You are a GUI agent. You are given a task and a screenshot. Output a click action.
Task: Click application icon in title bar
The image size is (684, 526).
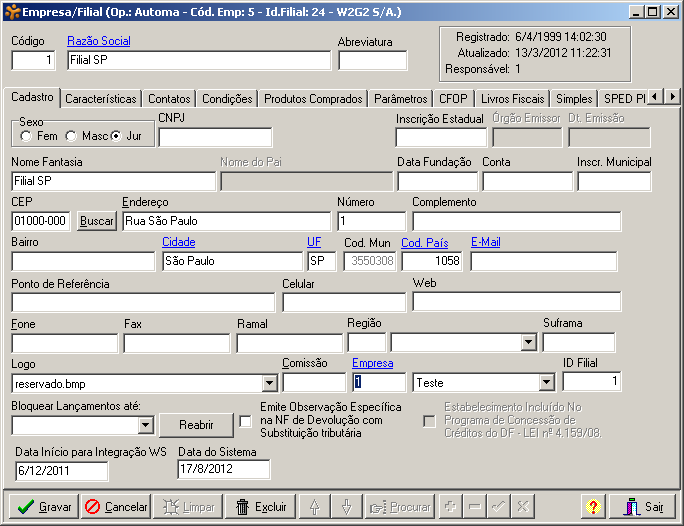pyautogui.click(x=13, y=12)
